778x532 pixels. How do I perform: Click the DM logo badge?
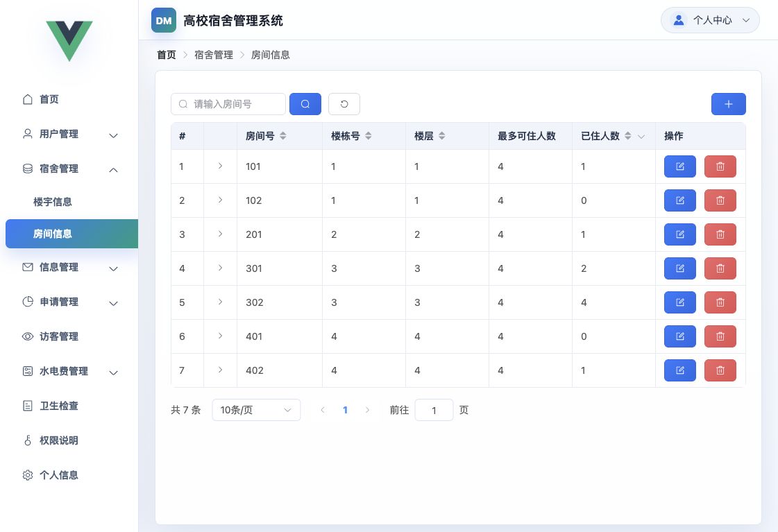click(x=164, y=20)
